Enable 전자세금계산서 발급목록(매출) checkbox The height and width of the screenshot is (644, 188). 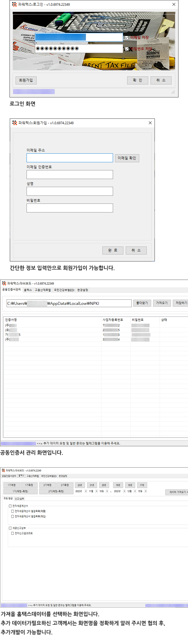(13, 511)
